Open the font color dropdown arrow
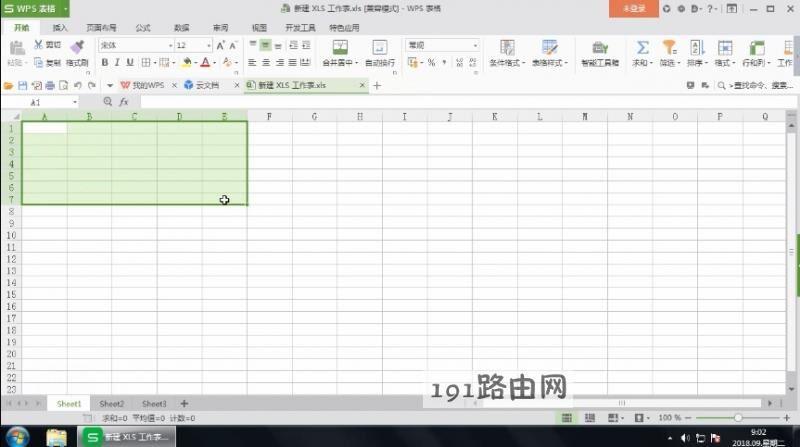The width and height of the screenshot is (800, 447). [214, 63]
